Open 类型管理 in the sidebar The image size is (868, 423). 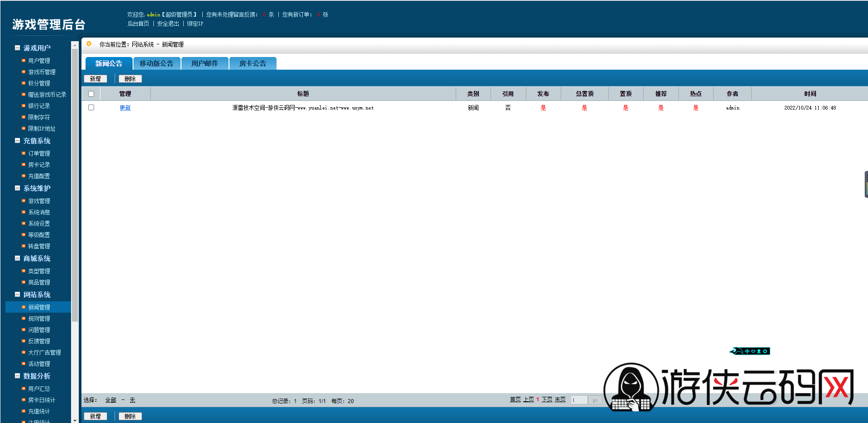click(39, 271)
